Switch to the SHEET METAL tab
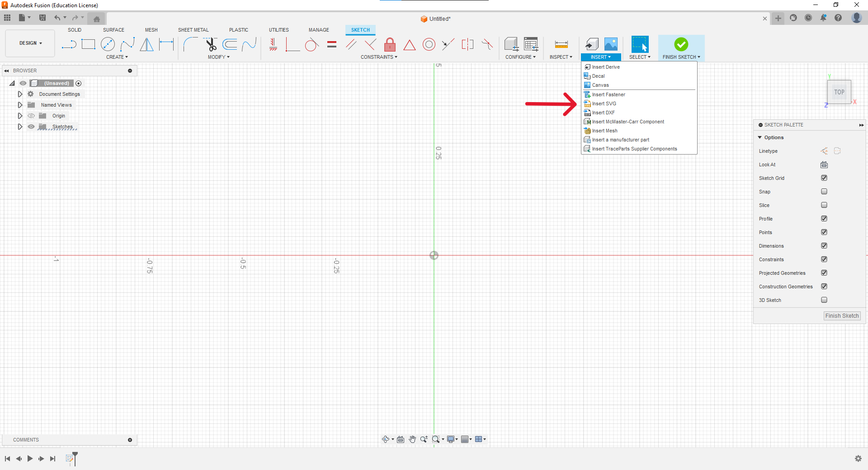 [193, 30]
